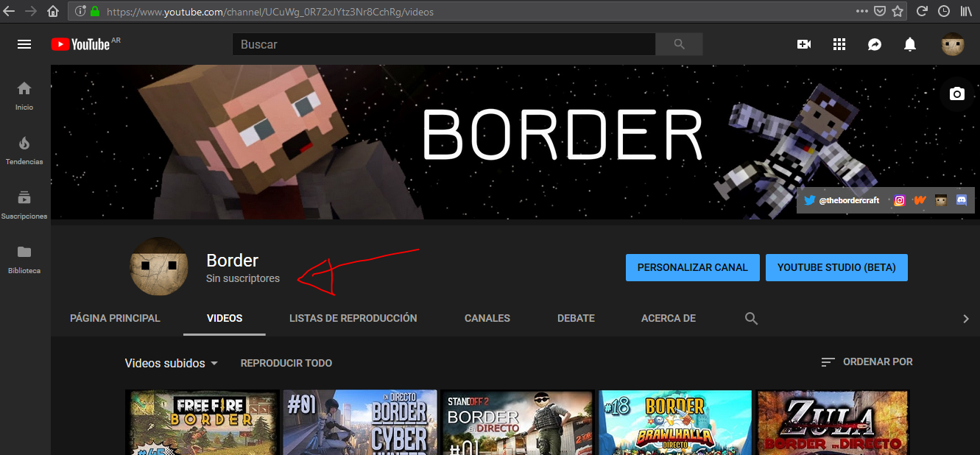Click the search magnifier button
The height and width of the screenshot is (455, 980).
tap(679, 44)
